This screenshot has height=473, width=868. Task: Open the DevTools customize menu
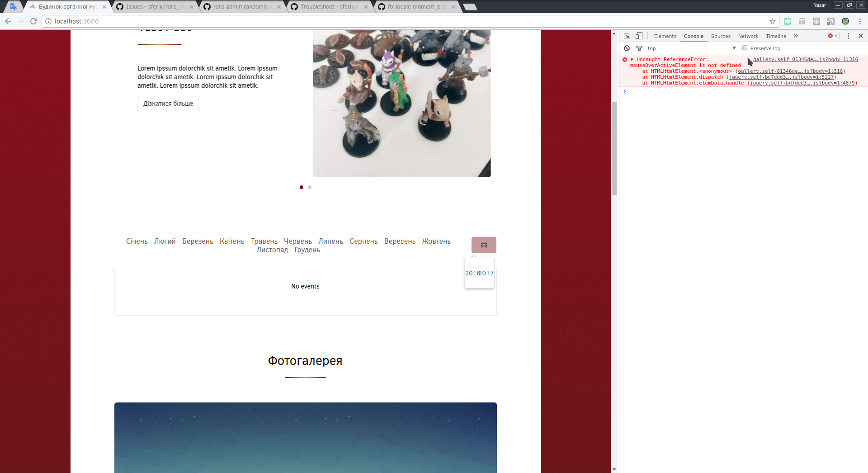pos(848,36)
